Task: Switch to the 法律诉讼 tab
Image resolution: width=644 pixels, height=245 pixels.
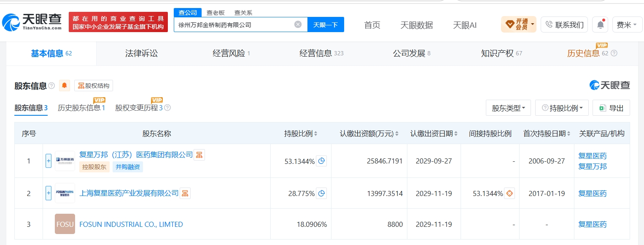Action: 141,54
